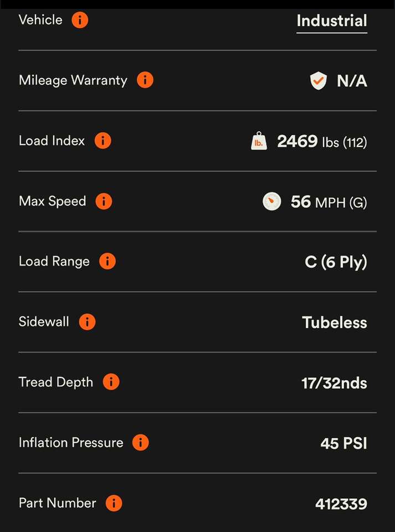395x532 pixels.
Task: Click the 56 MPH (G) speed value
Action: point(328,202)
